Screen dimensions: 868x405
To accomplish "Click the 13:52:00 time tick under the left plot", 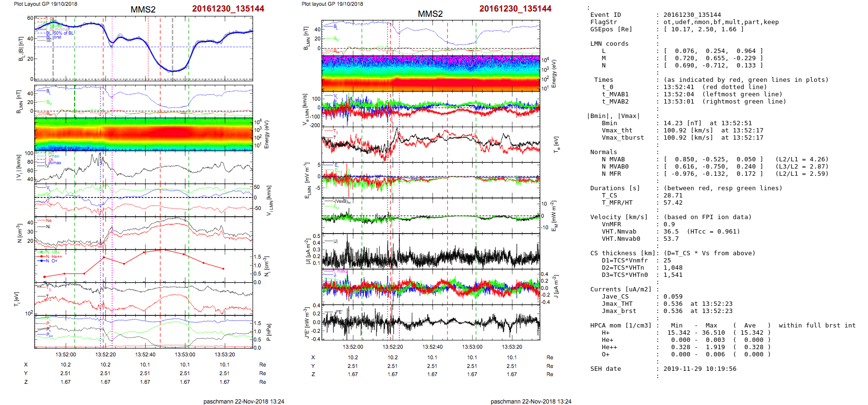I will point(65,354).
